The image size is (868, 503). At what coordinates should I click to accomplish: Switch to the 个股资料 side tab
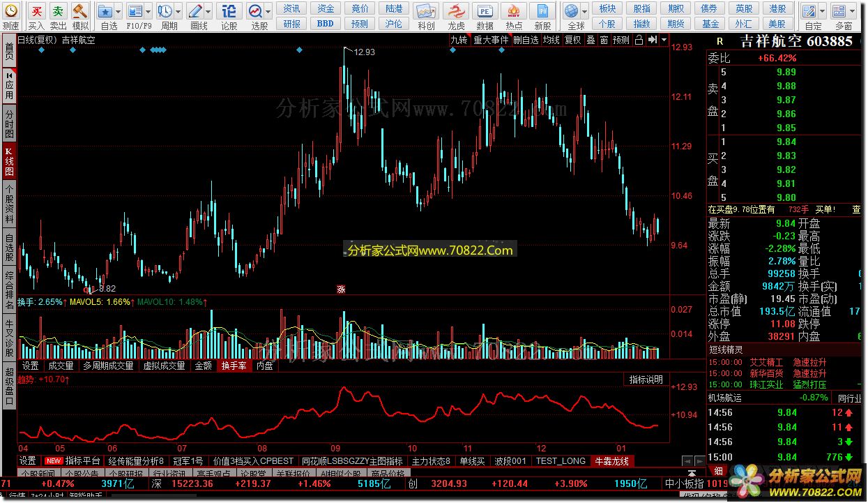tap(9, 203)
